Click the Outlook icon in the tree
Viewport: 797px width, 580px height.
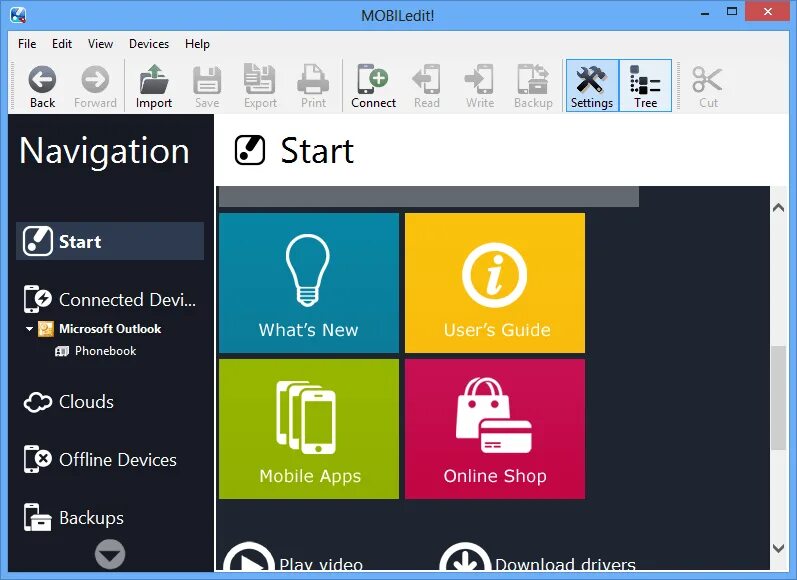point(46,329)
